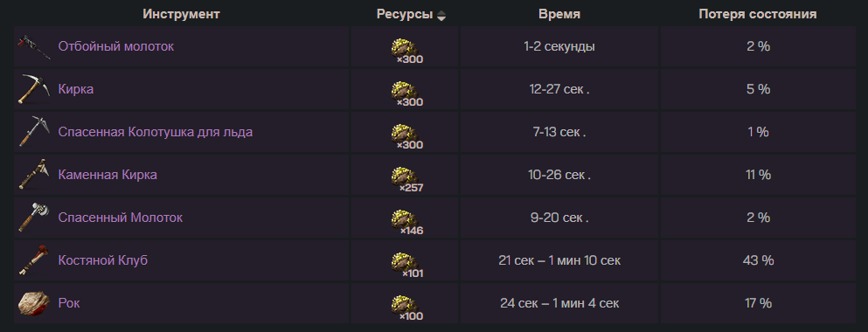Viewport: 868px width, 332px height.
Task: Open the Отбойный молоток link
Action: pyautogui.click(x=115, y=46)
